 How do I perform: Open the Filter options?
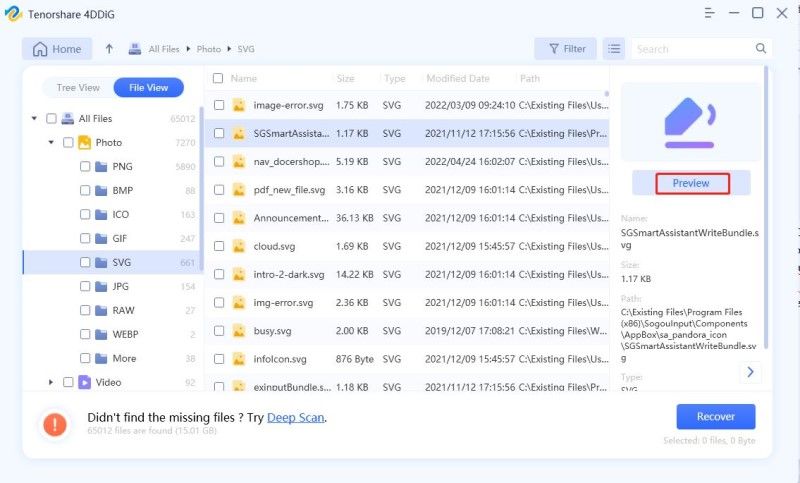click(565, 49)
